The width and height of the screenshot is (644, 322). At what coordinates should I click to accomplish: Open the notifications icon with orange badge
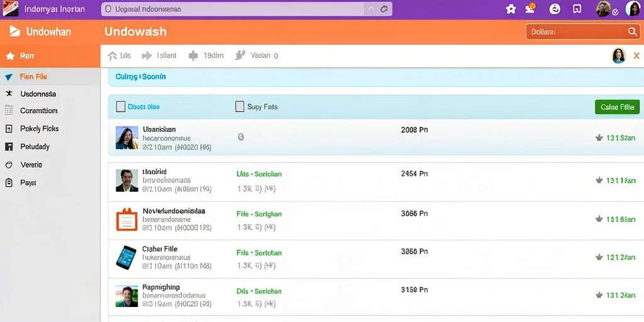tap(531, 8)
